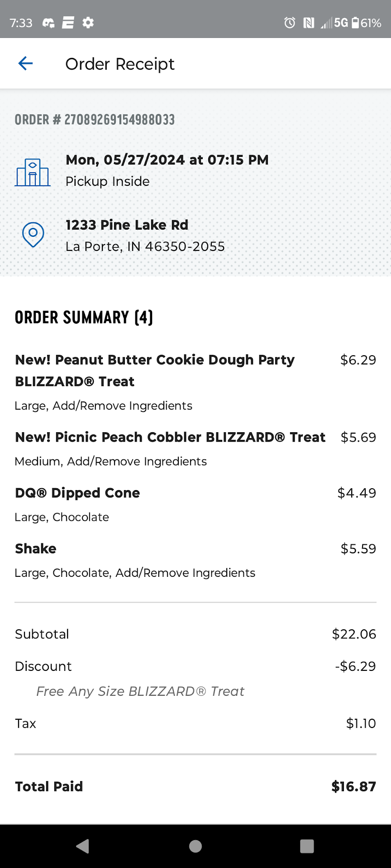Tap the pickup date and time

(x=167, y=160)
